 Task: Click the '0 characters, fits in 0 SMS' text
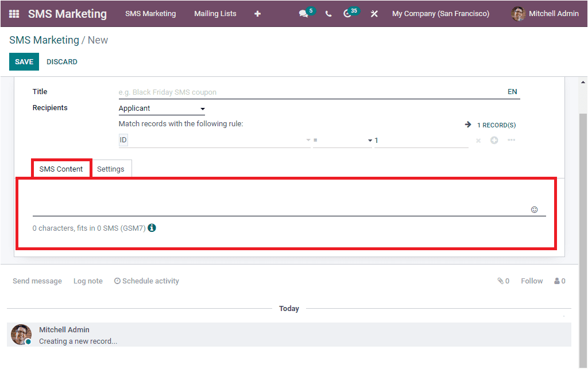click(x=89, y=228)
